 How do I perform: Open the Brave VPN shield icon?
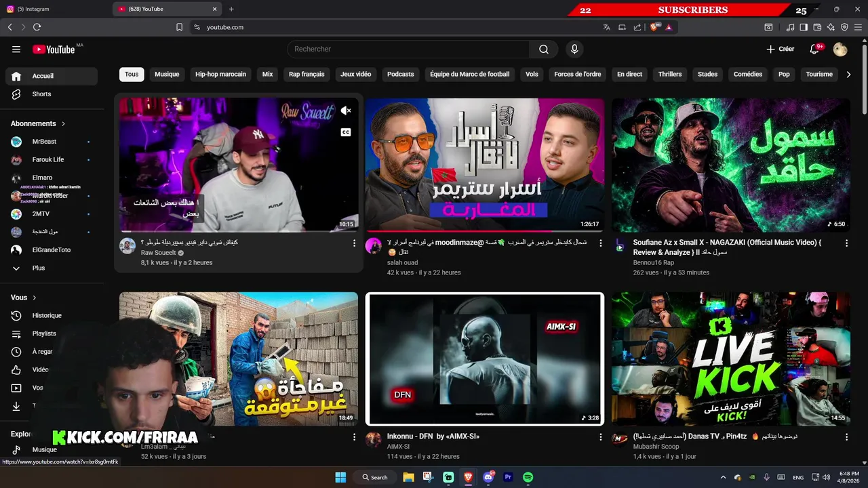(844, 27)
